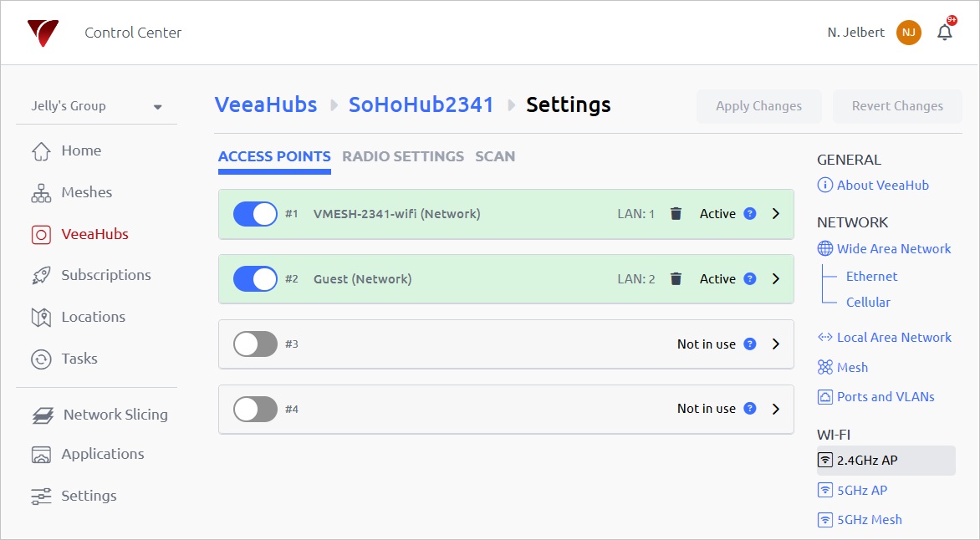This screenshot has width=980, height=540.
Task: Click VMESH-2341-wifi (Network) name text
Action: pyautogui.click(x=397, y=214)
